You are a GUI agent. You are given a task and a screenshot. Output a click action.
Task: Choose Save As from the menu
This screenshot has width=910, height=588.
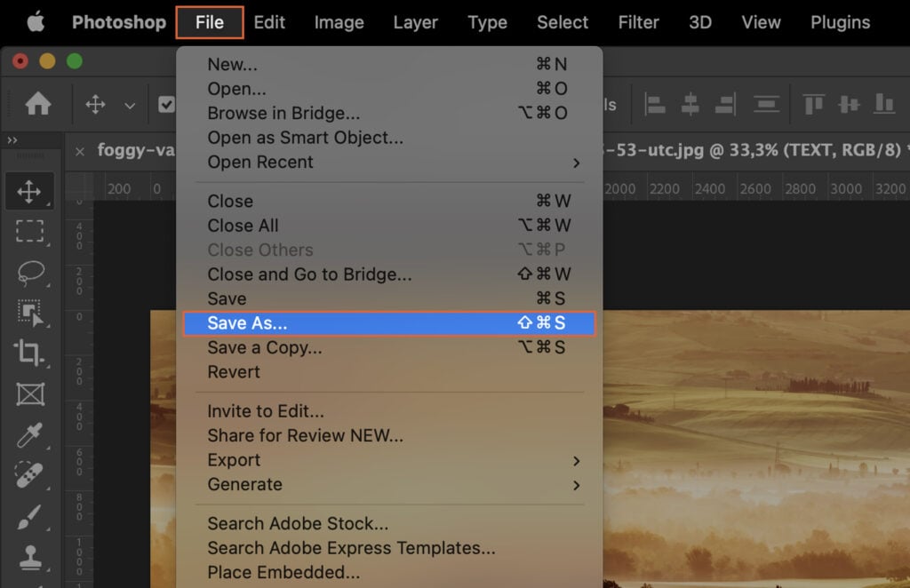[x=247, y=323]
